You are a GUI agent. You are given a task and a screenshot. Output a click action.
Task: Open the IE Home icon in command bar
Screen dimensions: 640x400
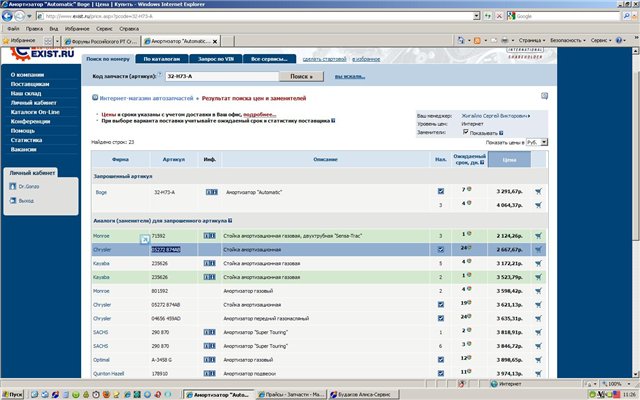[x=461, y=40]
